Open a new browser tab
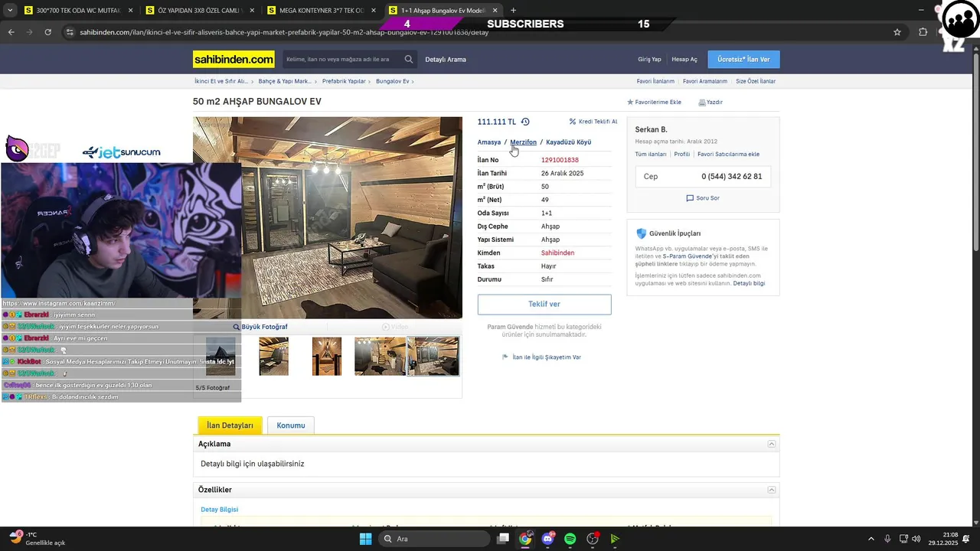 pyautogui.click(x=513, y=11)
